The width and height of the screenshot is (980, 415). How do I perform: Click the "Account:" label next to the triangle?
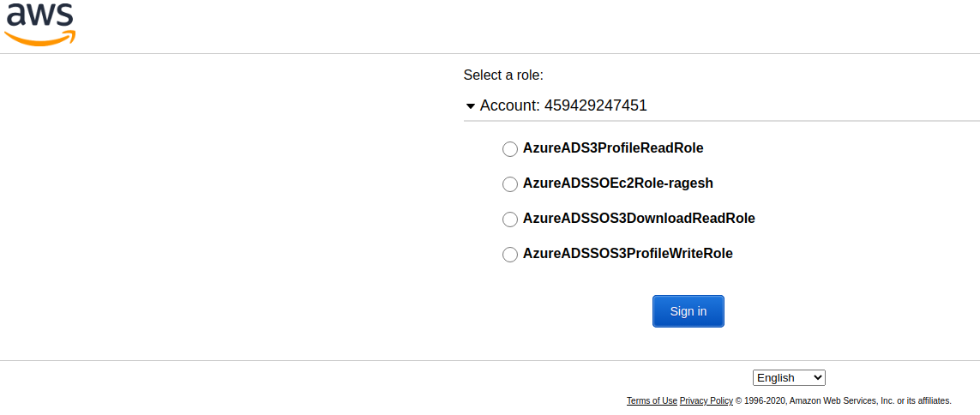510,105
